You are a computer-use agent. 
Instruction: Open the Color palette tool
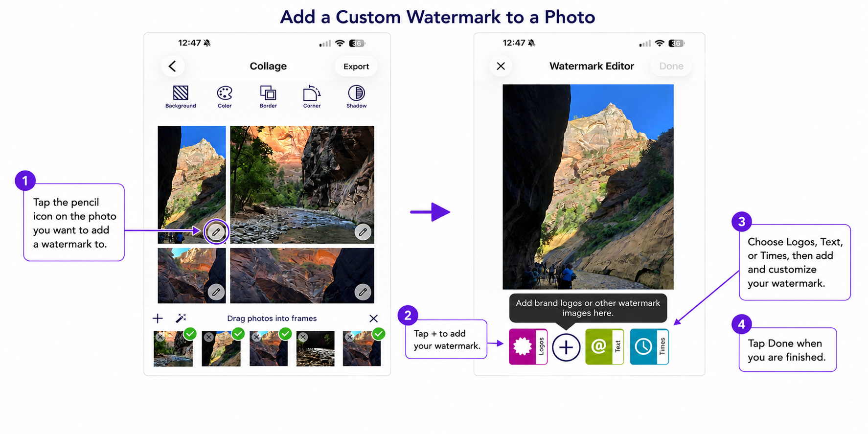tap(225, 96)
